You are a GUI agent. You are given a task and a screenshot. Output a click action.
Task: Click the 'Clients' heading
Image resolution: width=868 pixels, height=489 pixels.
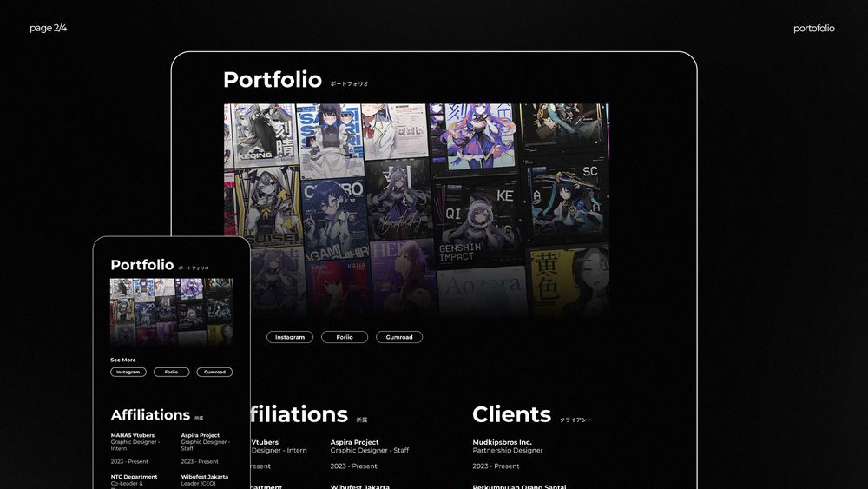click(511, 414)
